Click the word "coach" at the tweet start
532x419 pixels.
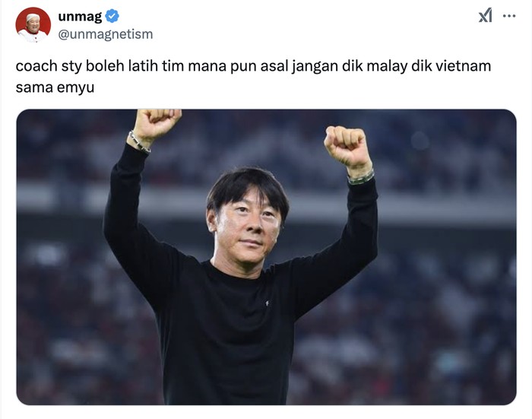(36, 66)
